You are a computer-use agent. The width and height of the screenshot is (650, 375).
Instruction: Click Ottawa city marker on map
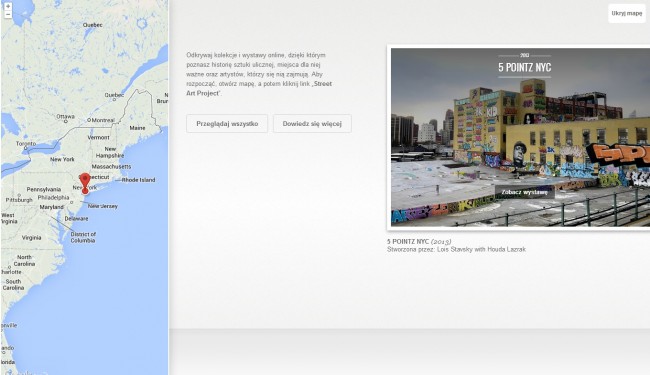(x=65, y=121)
